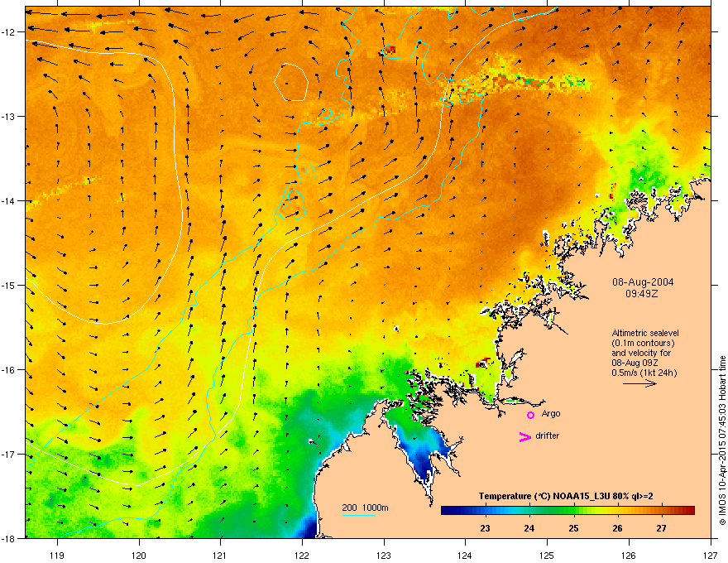This screenshot has height=563, width=728.
Task: Click the 25 value on the colorbar
Action: [x=573, y=528]
